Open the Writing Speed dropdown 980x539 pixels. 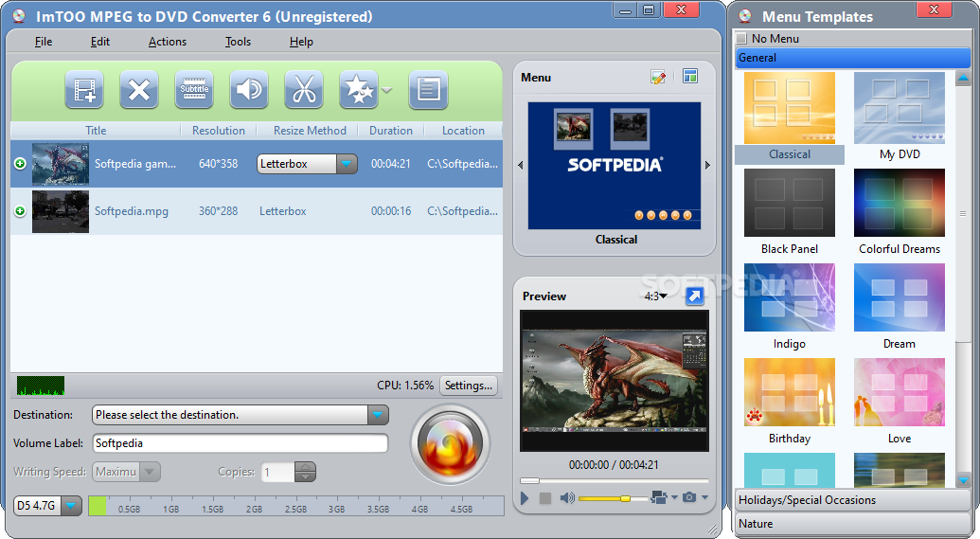click(x=150, y=472)
